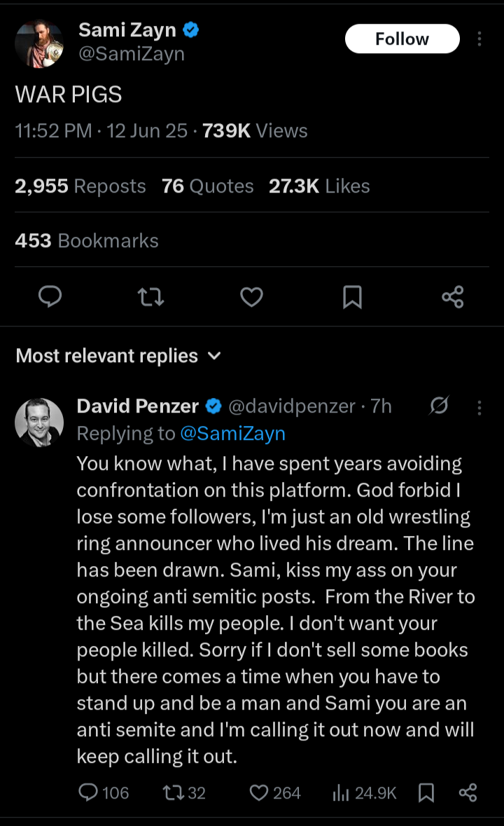Image resolution: width=504 pixels, height=826 pixels.
Task: Bookmark Sami Zayn's post
Action: click(352, 297)
